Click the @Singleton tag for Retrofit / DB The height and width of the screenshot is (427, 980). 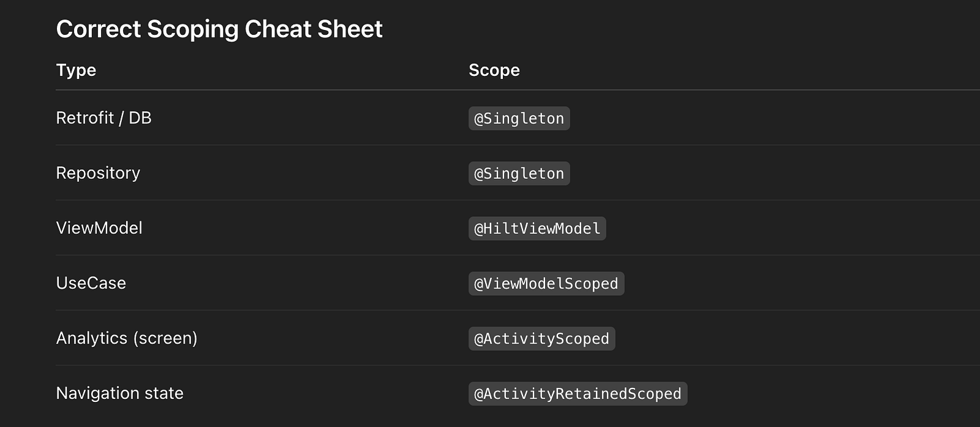pos(519,118)
